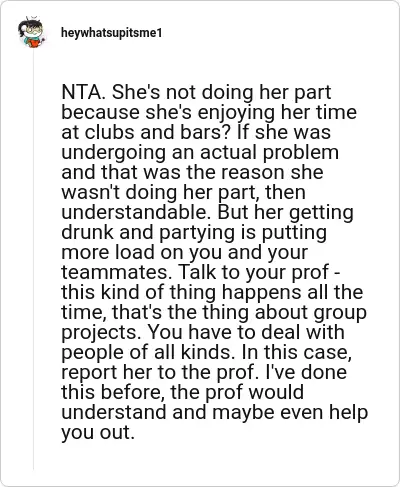Open heywhatsupitsme1's user profile link
Viewport: 400px width, 487px height.
111,33
